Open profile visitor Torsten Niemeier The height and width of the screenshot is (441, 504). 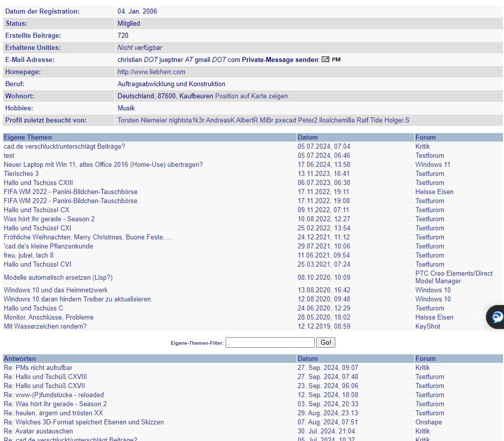[142, 120]
